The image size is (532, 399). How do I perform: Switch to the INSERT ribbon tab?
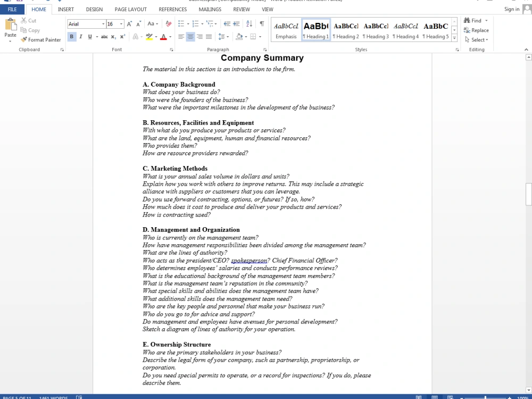click(65, 9)
